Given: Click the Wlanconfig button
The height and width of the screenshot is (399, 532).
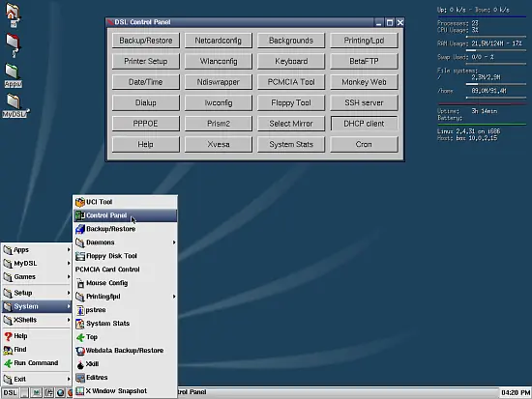Looking at the screenshot, I should pyautogui.click(x=219, y=62).
